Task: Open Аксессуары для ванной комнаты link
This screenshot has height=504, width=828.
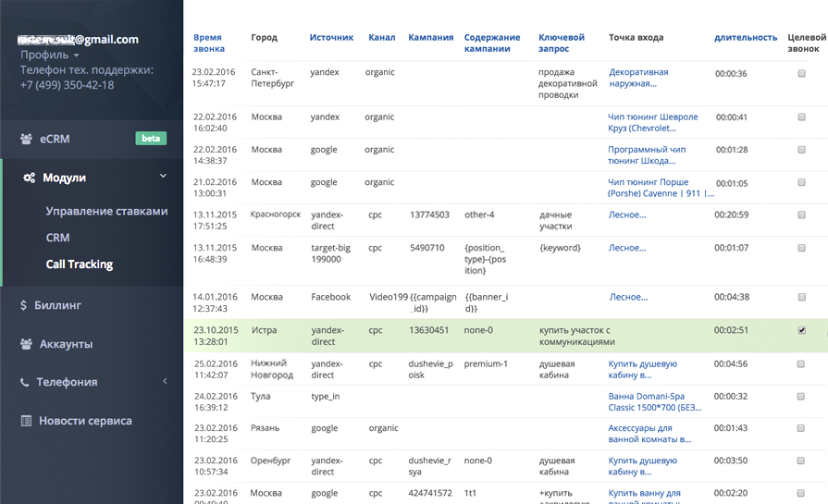Action: tap(649, 434)
